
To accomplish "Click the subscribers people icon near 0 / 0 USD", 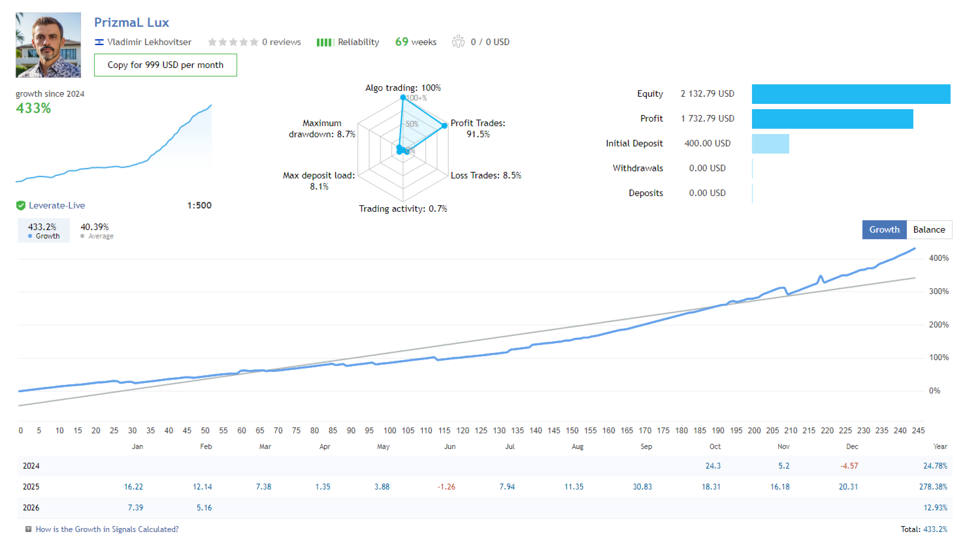I will 459,41.
